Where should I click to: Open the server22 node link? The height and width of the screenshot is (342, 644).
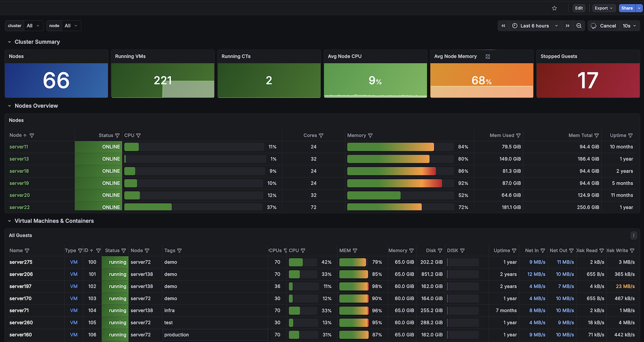point(19,207)
